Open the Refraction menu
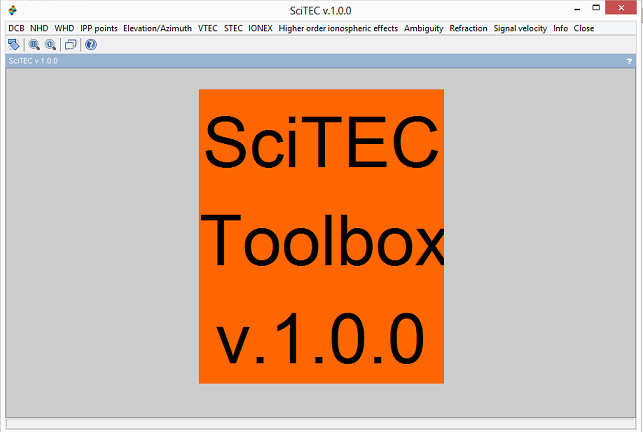This screenshot has width=643, height=432. click(x=468, y=28)
